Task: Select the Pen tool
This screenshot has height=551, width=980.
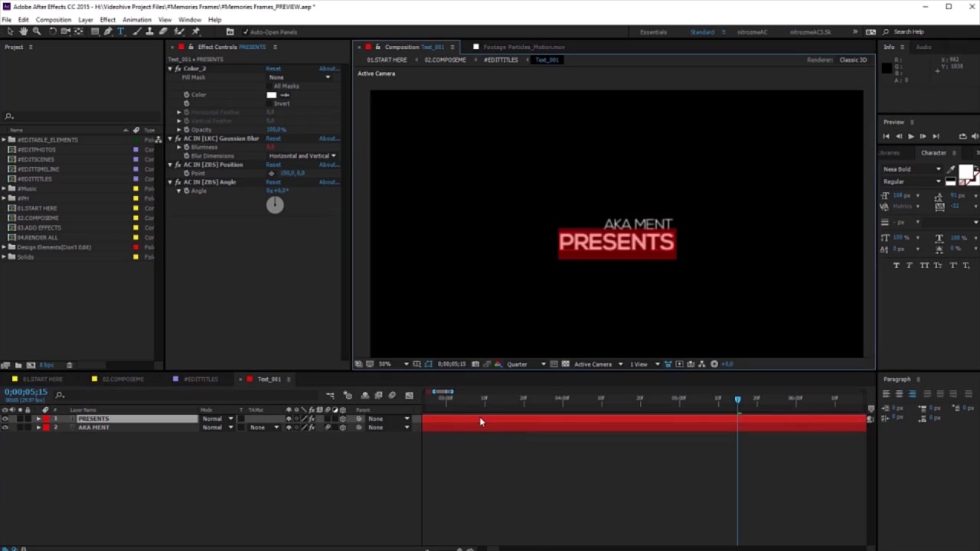Action: pos(108,31)
